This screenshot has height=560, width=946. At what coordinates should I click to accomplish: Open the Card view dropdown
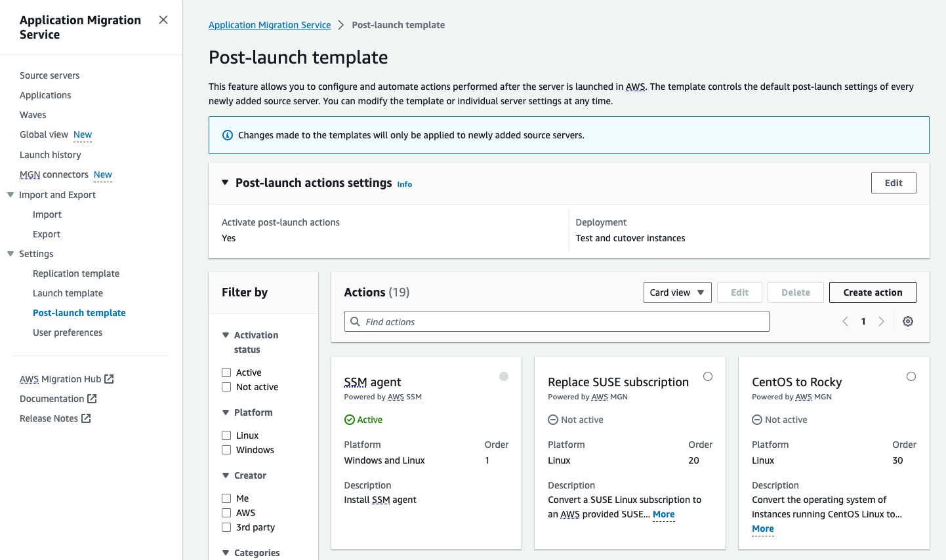[677, 292]
